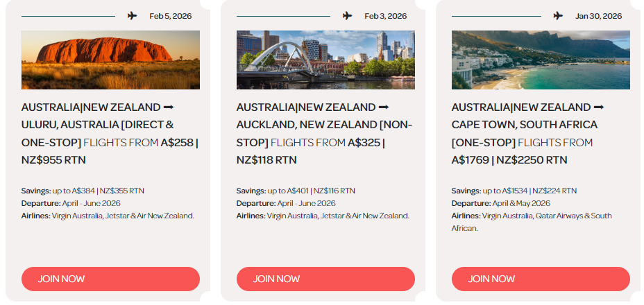Click the Feb 5, 2026 date label
Screen dimensions: 644x305
(x=170, y=16)
